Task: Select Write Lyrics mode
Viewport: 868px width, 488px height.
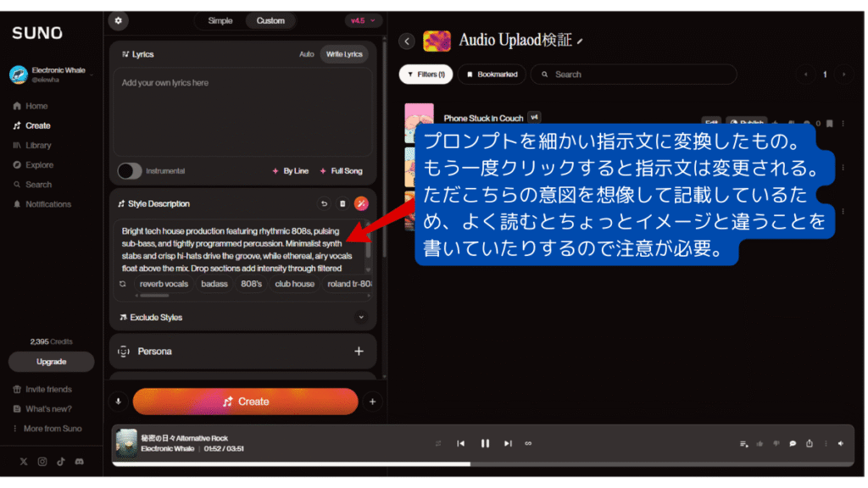Action: point(344,54)
